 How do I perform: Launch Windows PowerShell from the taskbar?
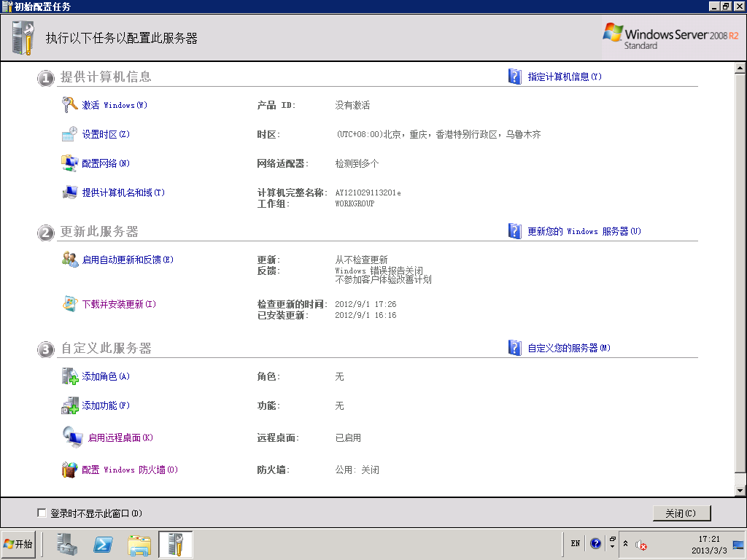coord(103,544)
